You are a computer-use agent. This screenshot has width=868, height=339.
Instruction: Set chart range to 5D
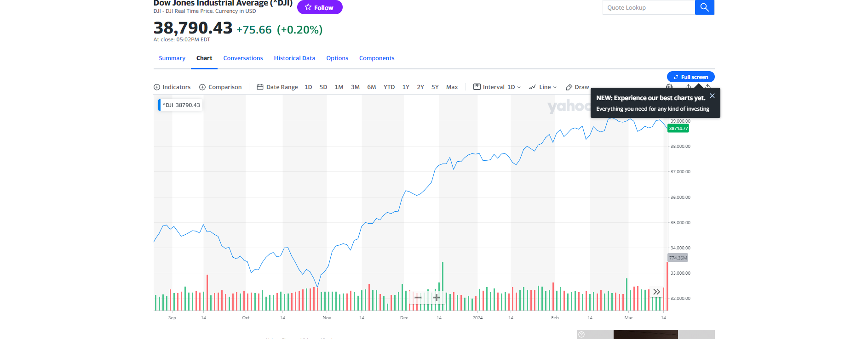(x=323, y=87)
